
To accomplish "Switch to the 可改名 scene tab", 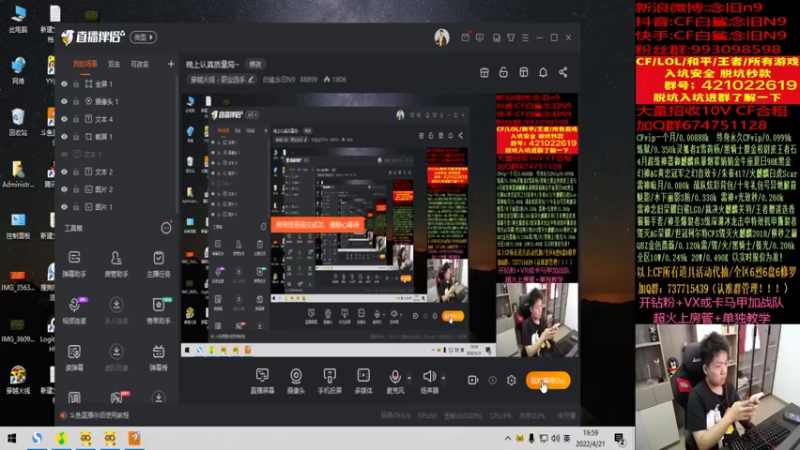I will click(x=139, y=64).
